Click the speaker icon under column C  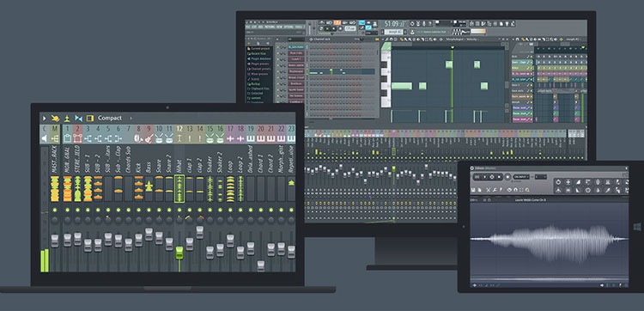(x=45, y=138)
